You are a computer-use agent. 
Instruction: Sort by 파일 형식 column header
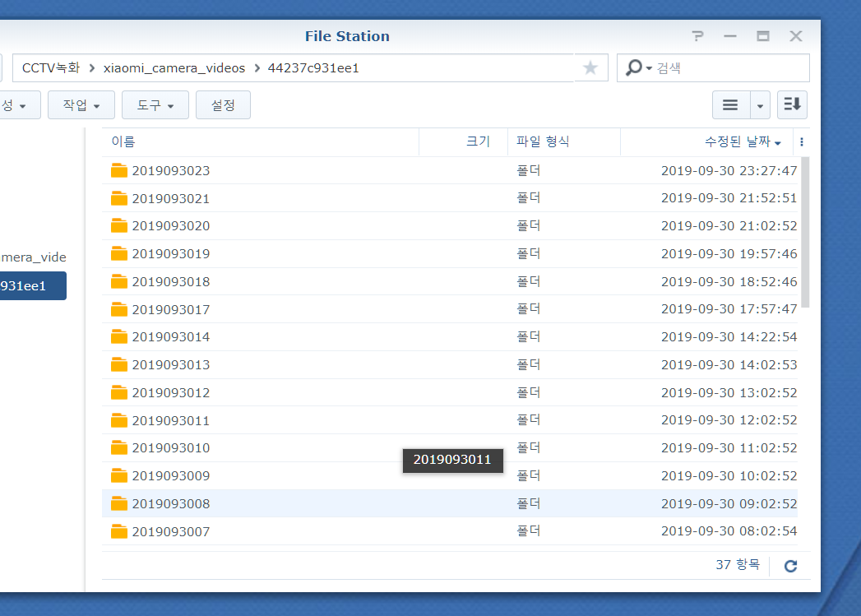(564, 141)
